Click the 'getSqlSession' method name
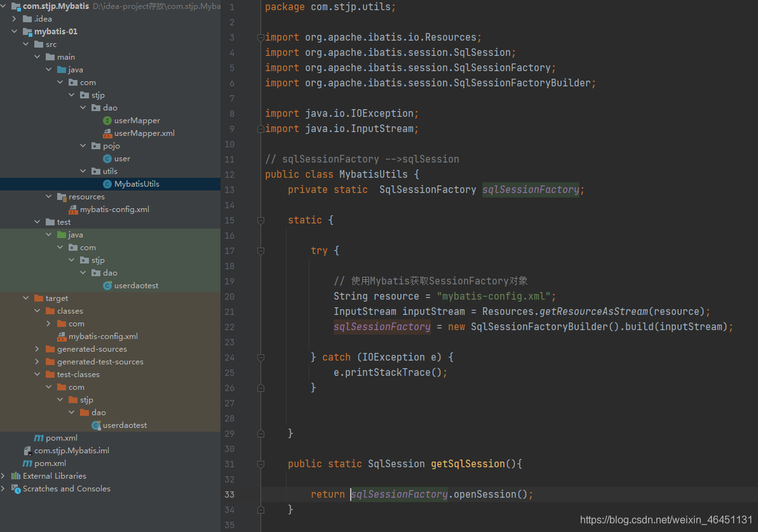The width and height of the screenshot is (758, 532). click(468, 464)
